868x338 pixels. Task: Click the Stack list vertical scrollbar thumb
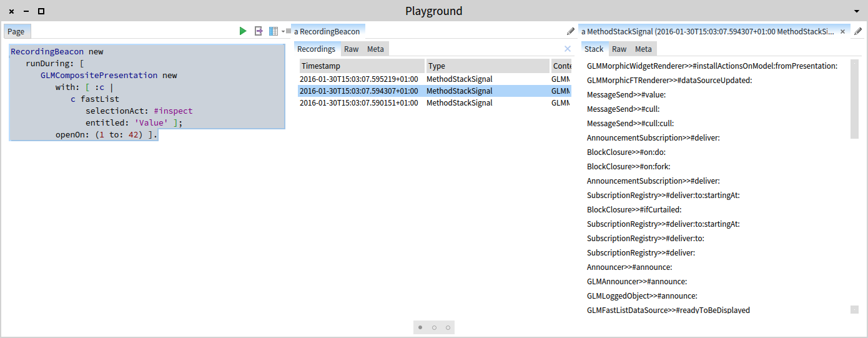pyautogui.click(x=854, y=99)
